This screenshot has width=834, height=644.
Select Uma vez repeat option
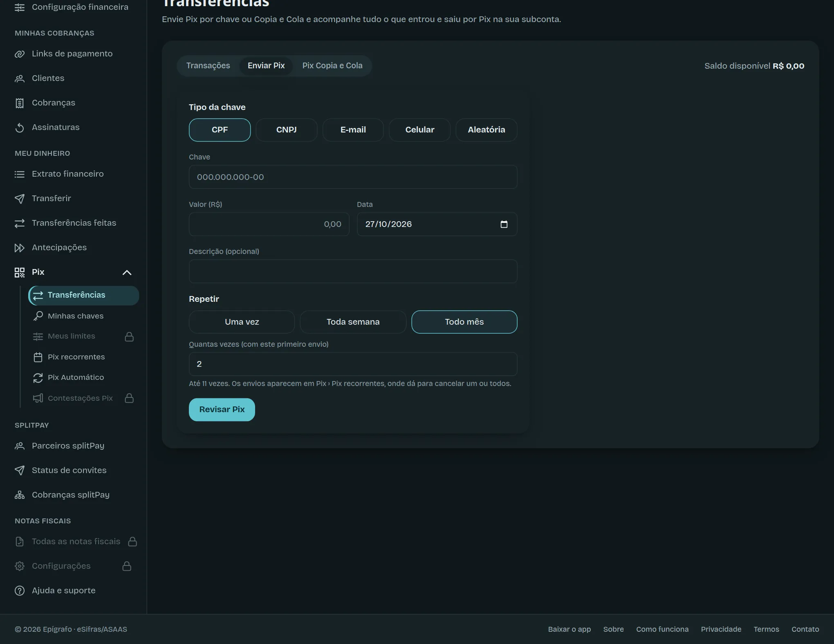pyautogui.click(x=242, y=322)
